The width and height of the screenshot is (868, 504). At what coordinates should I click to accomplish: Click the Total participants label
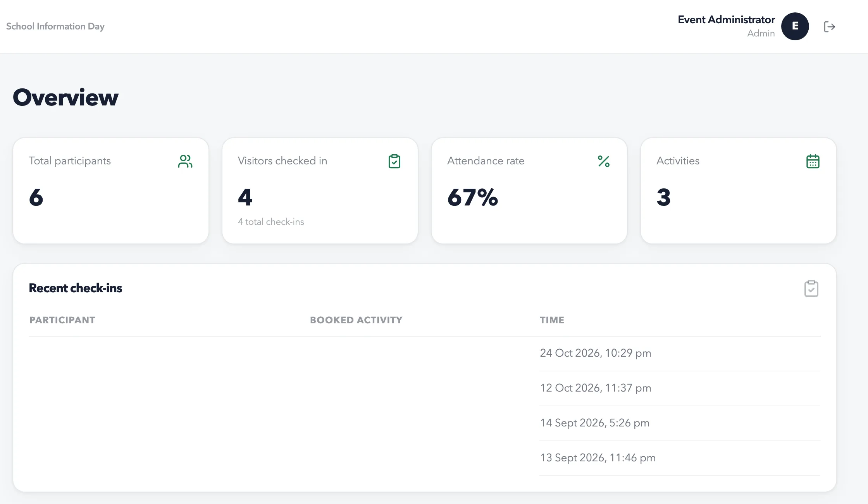point(70,161)
